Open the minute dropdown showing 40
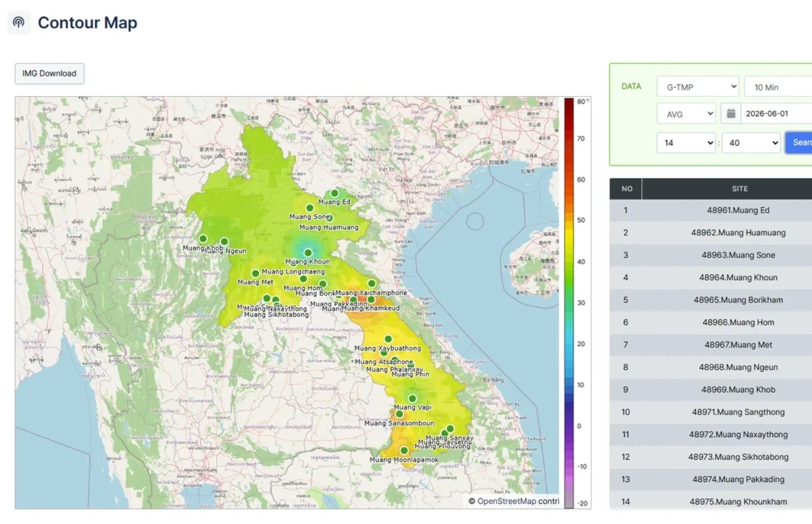This screenshot has width=812, height=524. [751, 143]
